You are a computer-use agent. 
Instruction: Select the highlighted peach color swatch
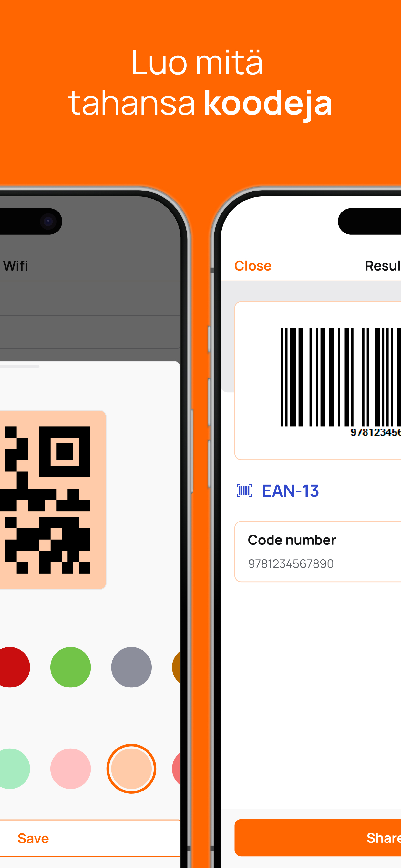click(131, 769)
